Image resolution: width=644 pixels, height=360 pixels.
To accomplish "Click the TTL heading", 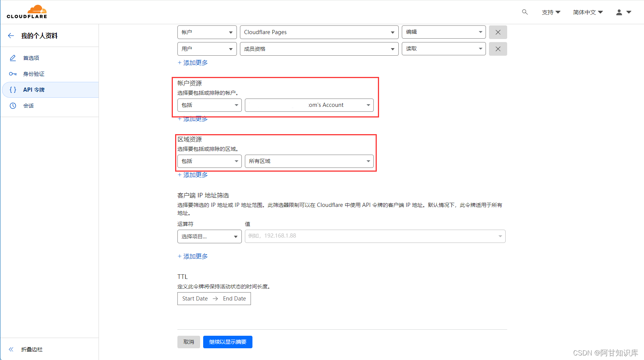I will pos(183,277).
